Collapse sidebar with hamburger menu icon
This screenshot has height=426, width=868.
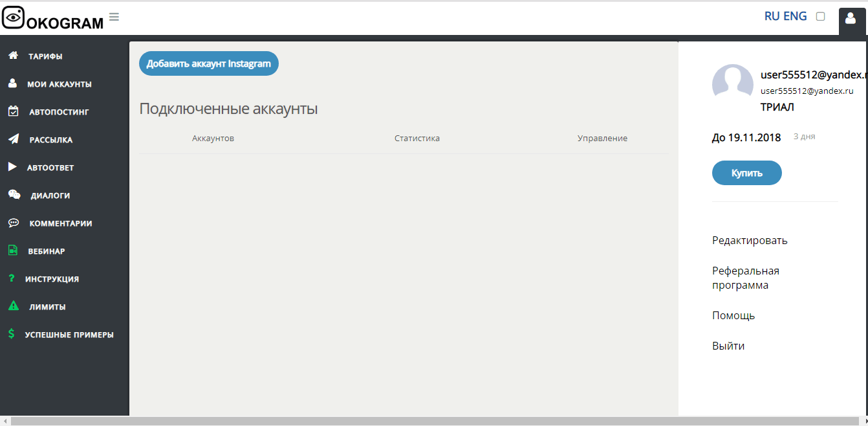(114, 17)
